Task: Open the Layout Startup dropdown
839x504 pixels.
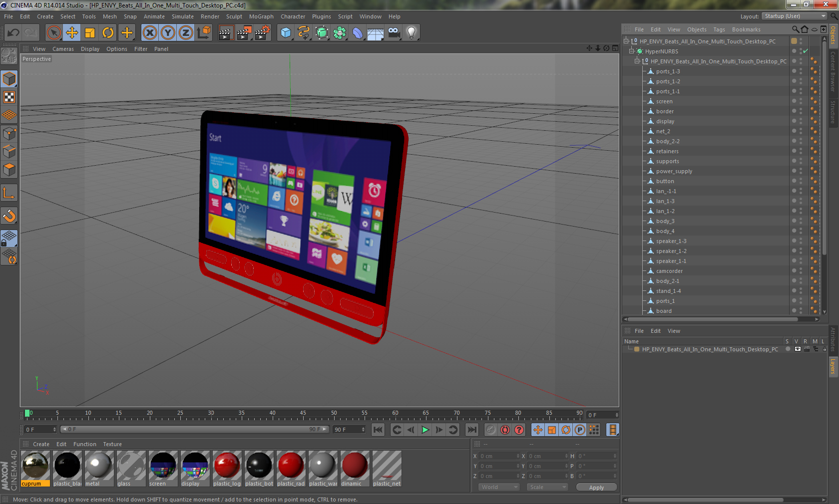Action: coord(795,16)
